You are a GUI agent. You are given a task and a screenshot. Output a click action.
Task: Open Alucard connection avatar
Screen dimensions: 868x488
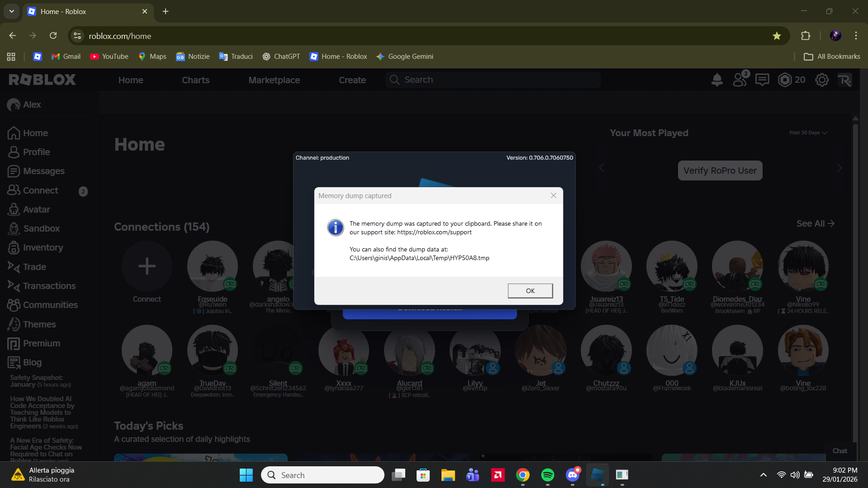click(x=409, y=350)
